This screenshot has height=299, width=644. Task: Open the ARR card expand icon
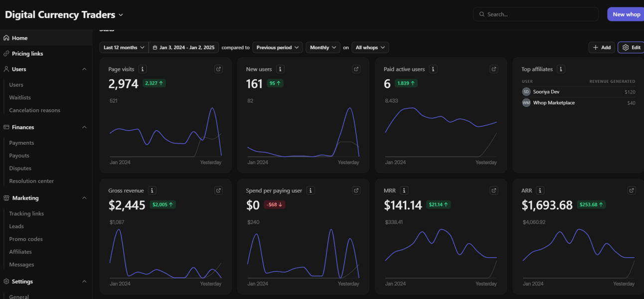click(632, 191)
